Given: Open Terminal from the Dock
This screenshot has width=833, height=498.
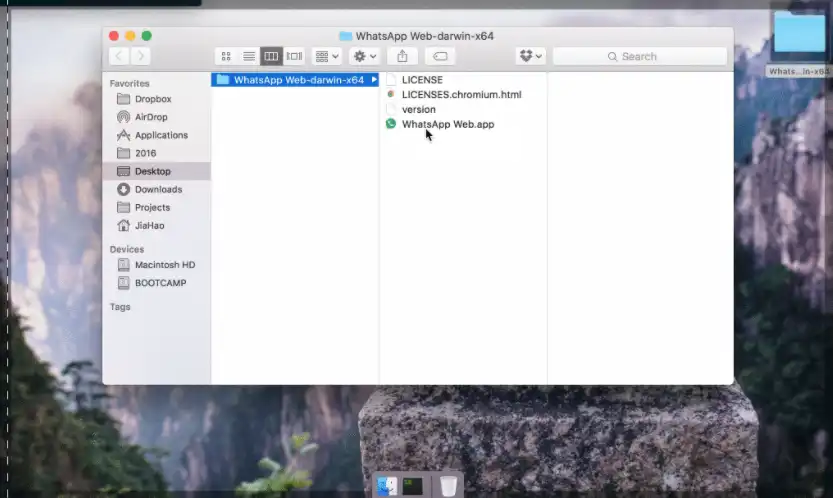Looking at the screenshot, I should click(413, 486).
